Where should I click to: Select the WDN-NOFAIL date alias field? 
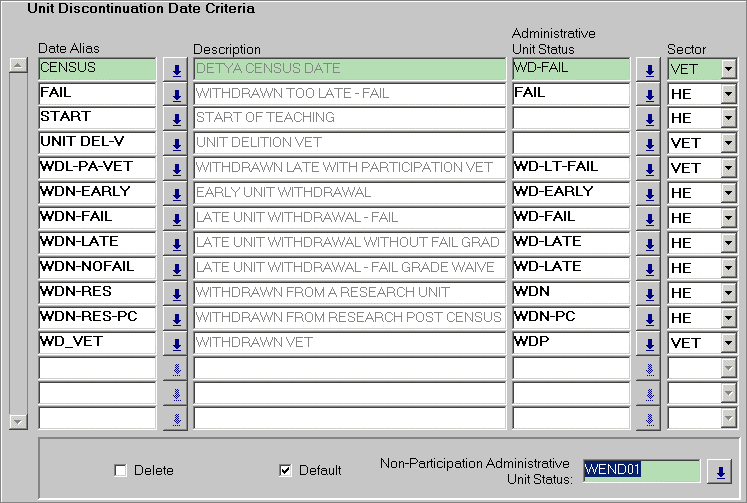(x=97, y=268)
